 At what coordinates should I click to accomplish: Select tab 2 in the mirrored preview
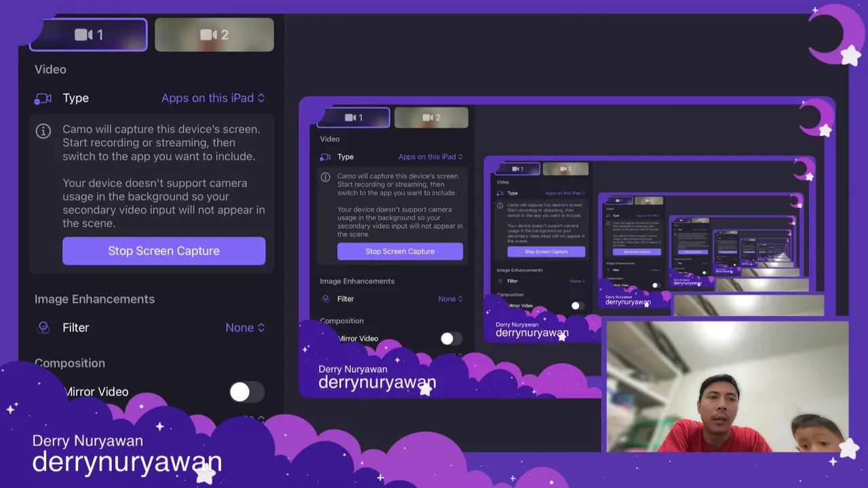coord(431,117)
